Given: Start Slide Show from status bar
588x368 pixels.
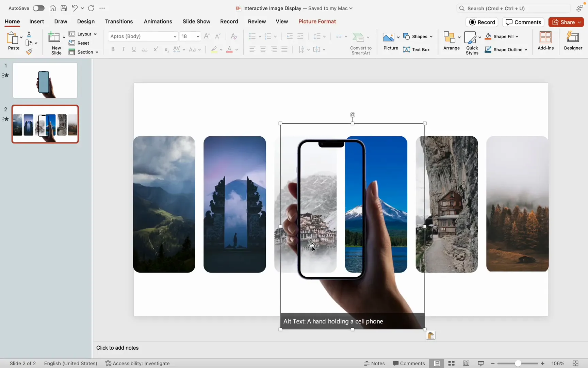Looking at the screenshot, I should pos(481,364).
